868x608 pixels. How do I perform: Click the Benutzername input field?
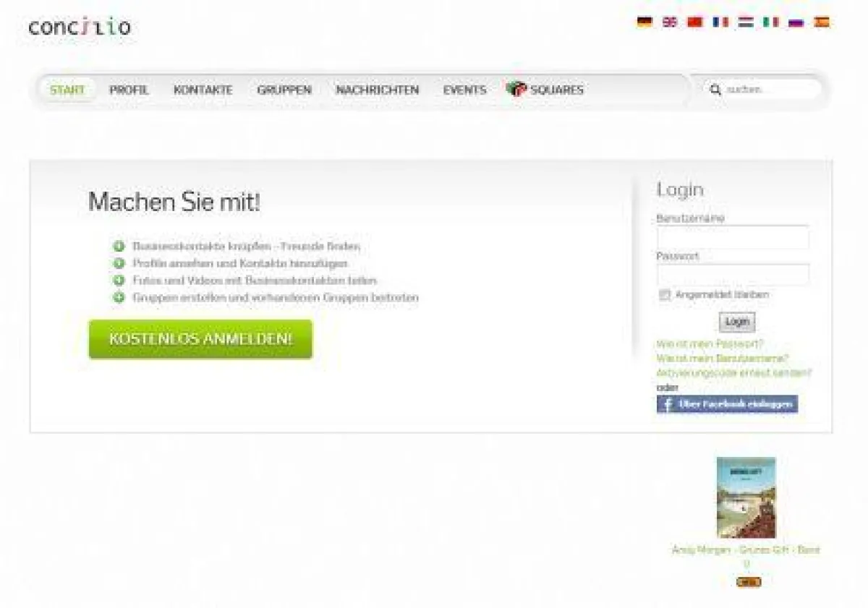click(732, 239)
